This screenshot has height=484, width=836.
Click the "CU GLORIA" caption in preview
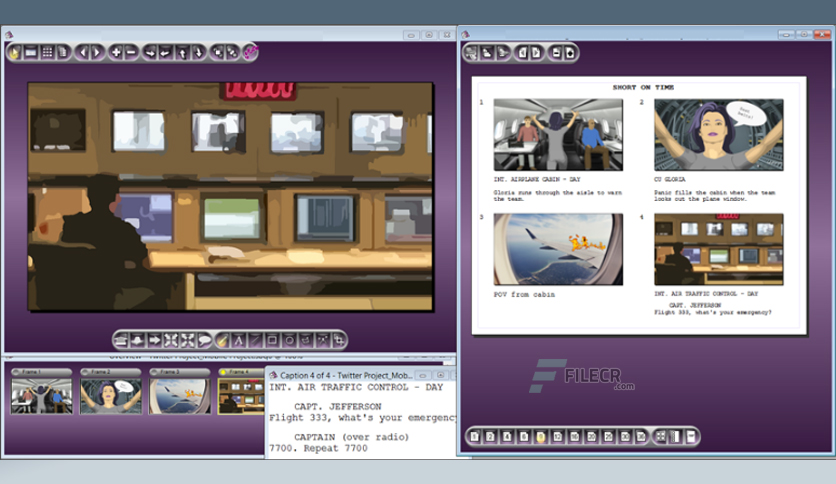click(670, 180)
